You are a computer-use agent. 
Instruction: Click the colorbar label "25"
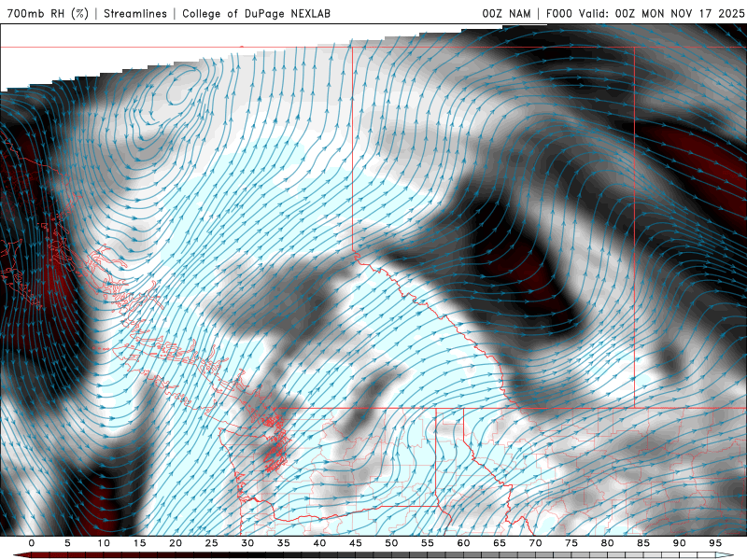tap(212, 543)
